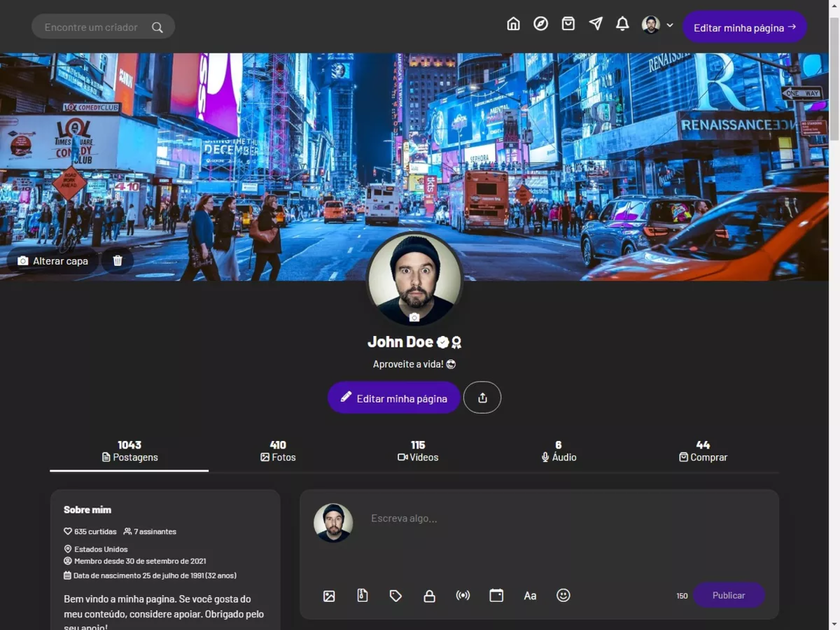Screen dimensions: 840x630
Task: Attach a zip file to post
Action: 362,595
